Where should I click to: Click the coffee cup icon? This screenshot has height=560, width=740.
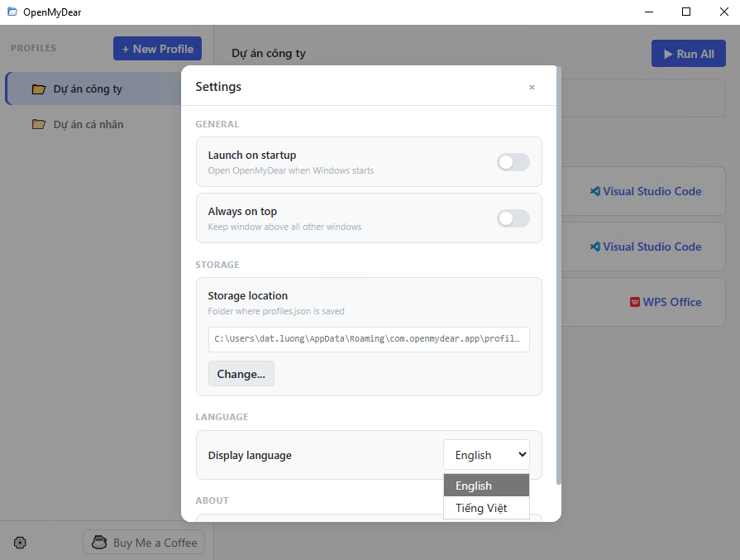pos(99,542)
